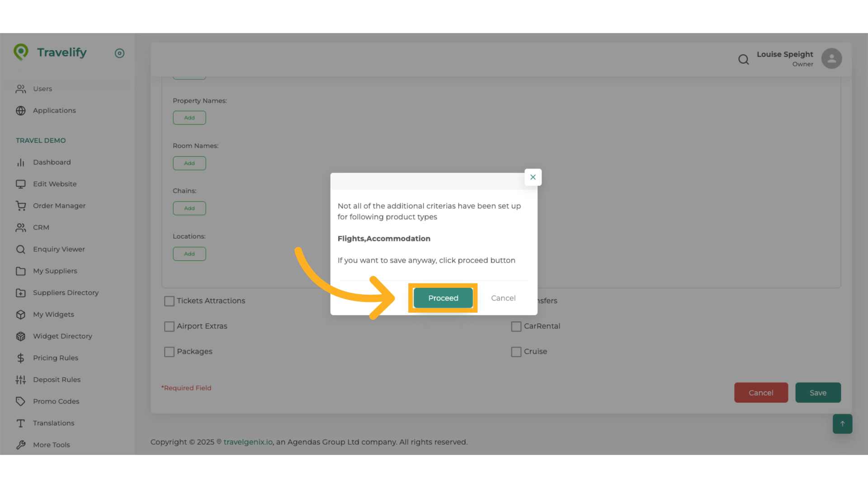The height and width of the screenshot is (488, 868).
Task: Open Promo Codes via the tag icon
Action: 21,401
